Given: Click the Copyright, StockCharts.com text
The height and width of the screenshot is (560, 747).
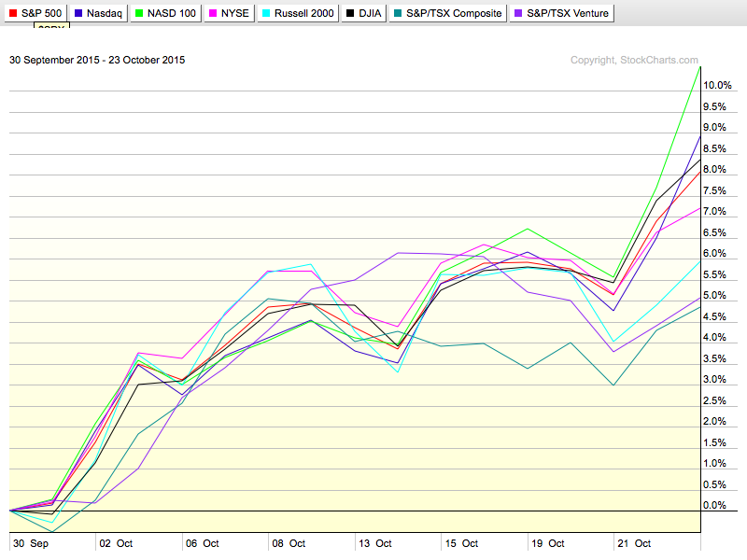Looking at the screenshot, I should [634, 60].
